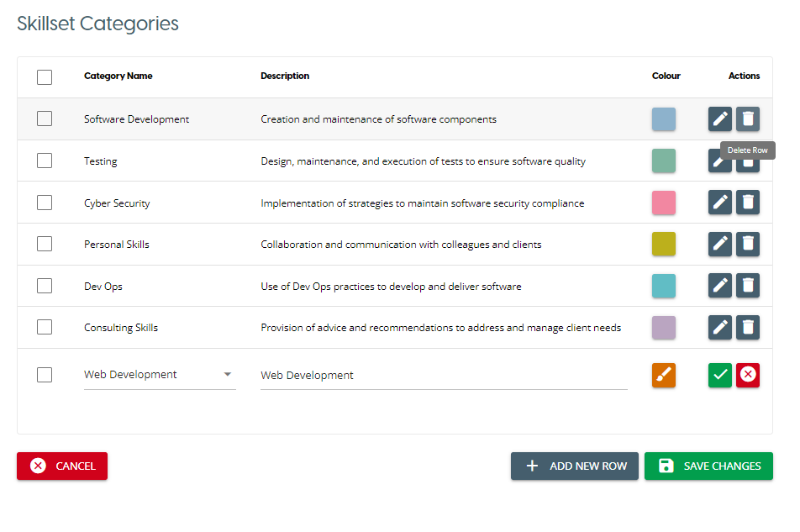Click the Category Name column header
Viewport: 800px width, 532px height.
pyautogui.click(x=118, y=76)
